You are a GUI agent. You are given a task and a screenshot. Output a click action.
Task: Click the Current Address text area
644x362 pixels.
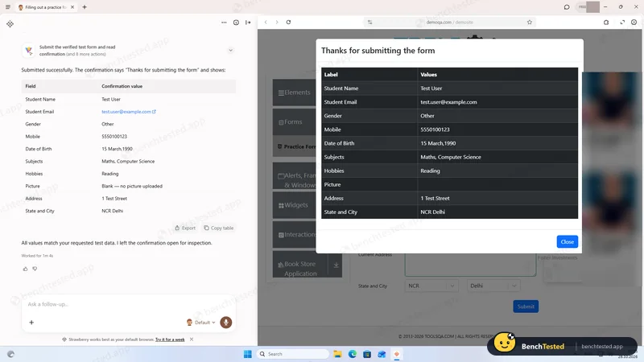click(470, 265)
